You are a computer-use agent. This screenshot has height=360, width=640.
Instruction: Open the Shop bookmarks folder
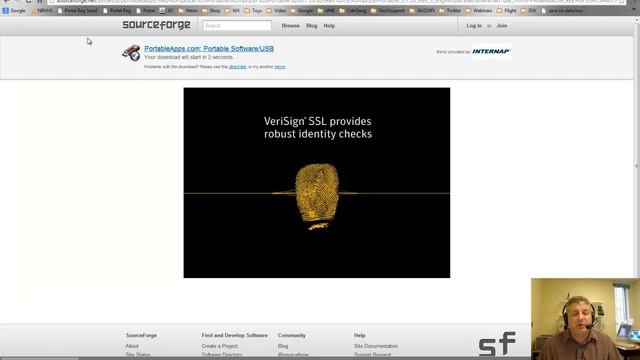coord(211,11)
